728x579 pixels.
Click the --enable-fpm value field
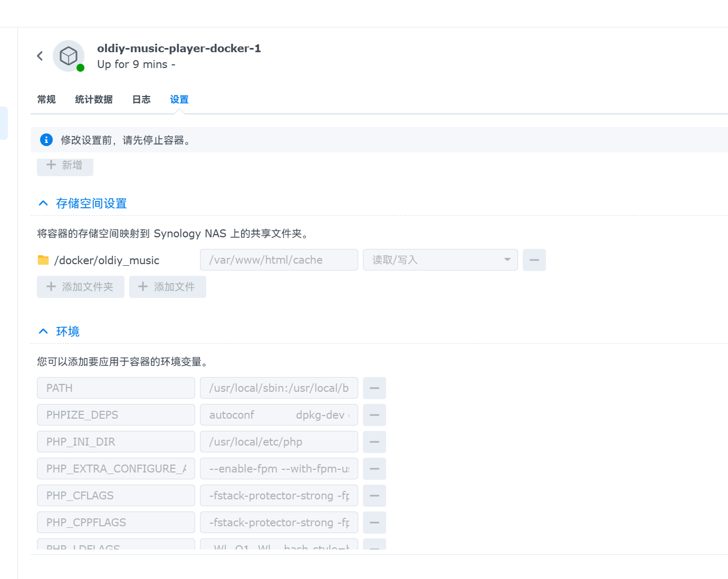click(x=279, y=469)
